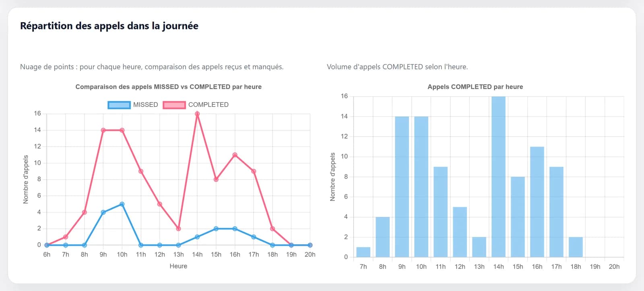This screenshot has width=644, height=291.
Task: Select the 13h bar in the bar chart
Action: 479,247
